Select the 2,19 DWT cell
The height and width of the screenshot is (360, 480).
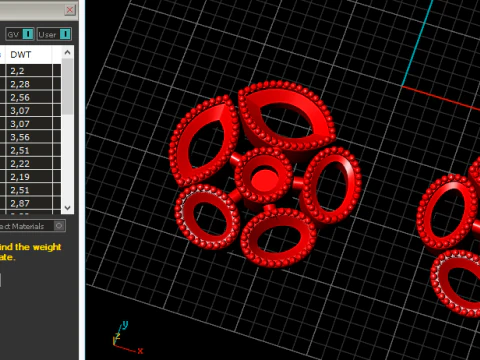pos(29,177)
